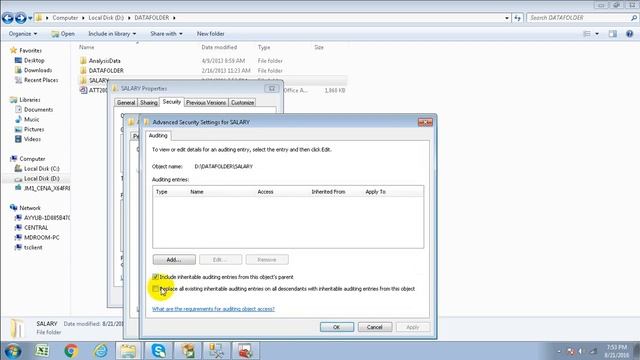The height and width of the screenshot is (360, 640).
Task: Click OK in Advanced Security Settings
Action: click(337, 327)
